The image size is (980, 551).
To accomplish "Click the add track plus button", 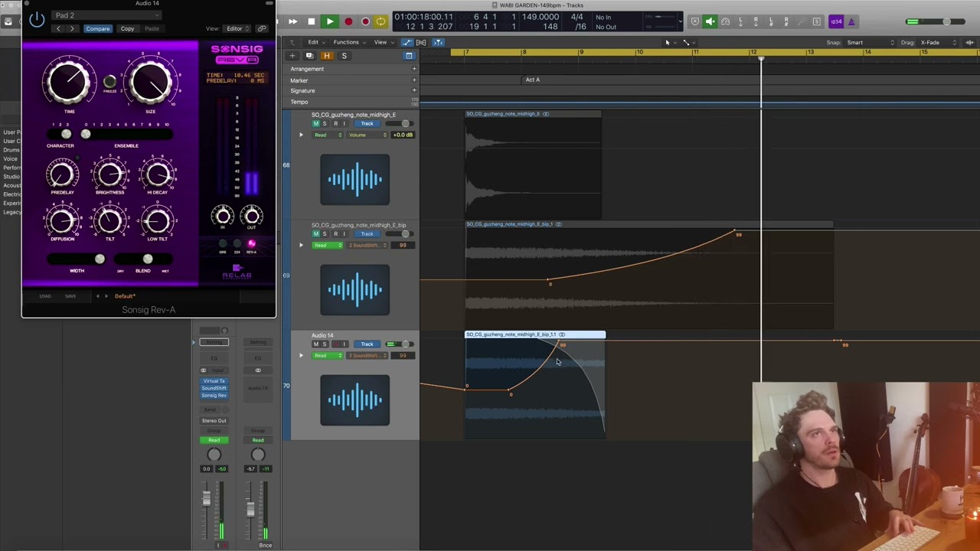I will pyautogui.click(x=292, y=56).
